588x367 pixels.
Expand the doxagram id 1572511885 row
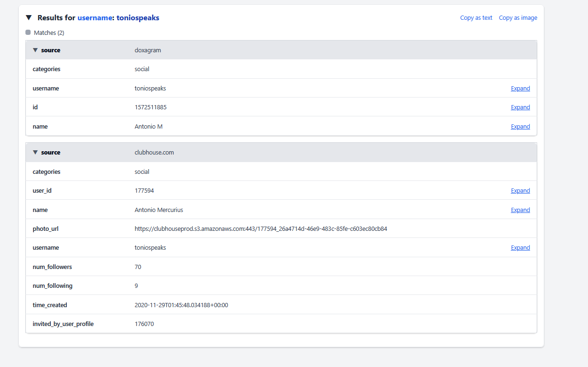click(520, 107)
